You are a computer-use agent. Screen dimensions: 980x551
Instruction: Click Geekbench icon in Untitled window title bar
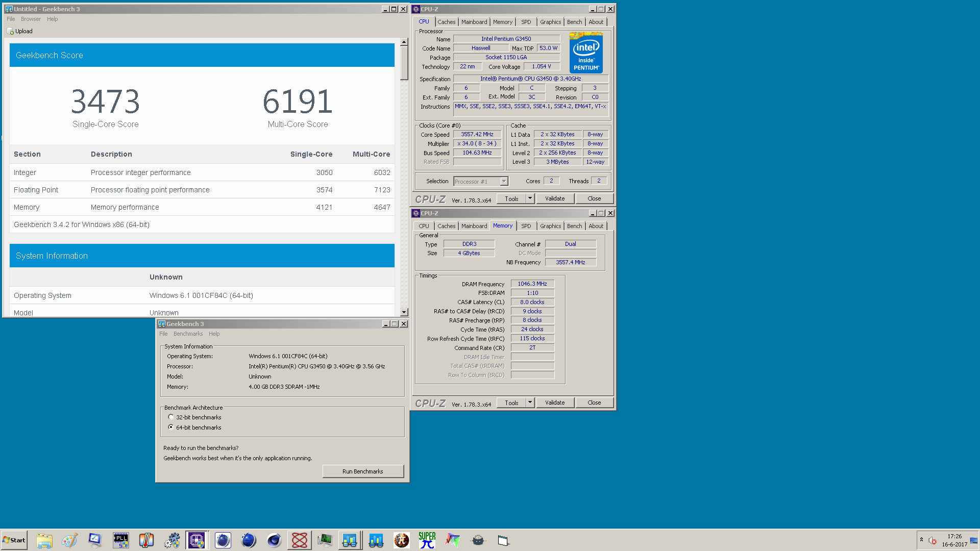pos(9,9)
